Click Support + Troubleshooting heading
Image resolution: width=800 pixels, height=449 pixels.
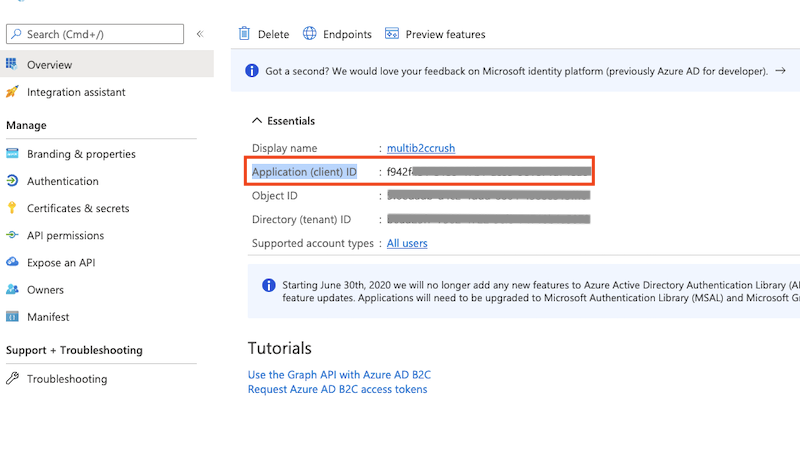coord(74,350)
